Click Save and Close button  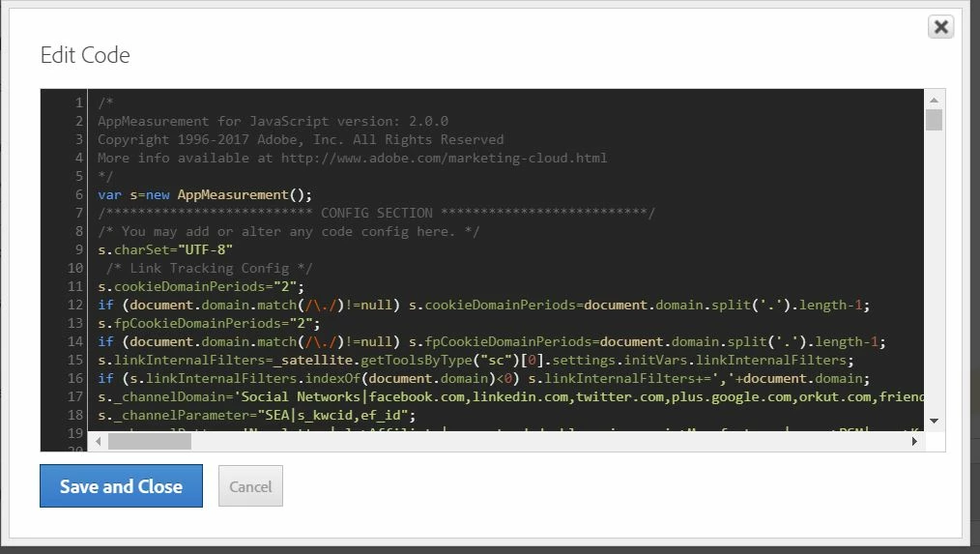(x=121, y=486)
